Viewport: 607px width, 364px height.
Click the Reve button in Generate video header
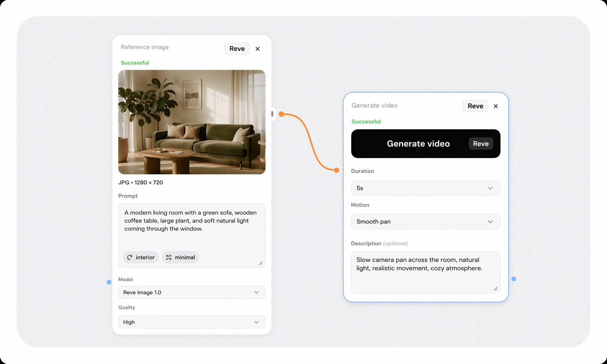(x=475, y=106)
